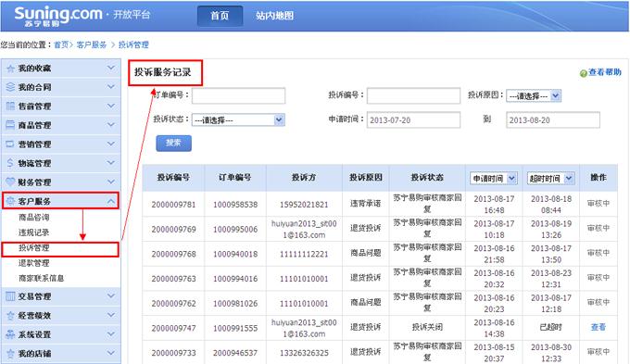The width and height of the screenshot is (630, 364).
Task: Click complaint number 2000009781
Action: point(173,205)
